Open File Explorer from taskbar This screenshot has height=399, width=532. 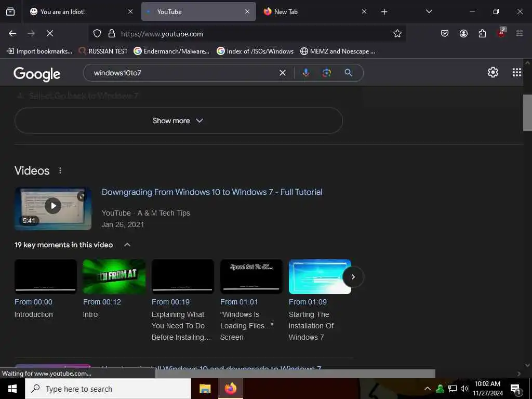coord(205,389)
